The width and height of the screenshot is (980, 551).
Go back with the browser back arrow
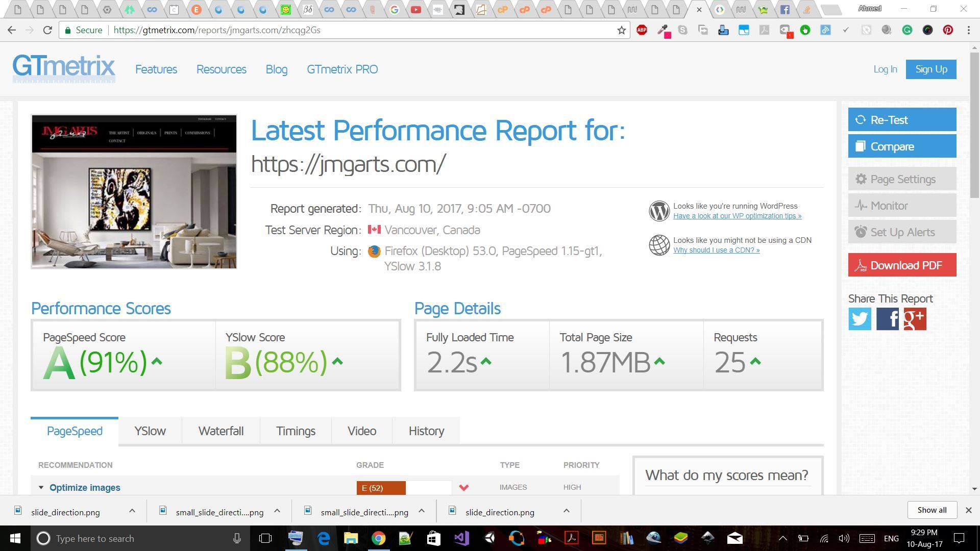[12, 30]
